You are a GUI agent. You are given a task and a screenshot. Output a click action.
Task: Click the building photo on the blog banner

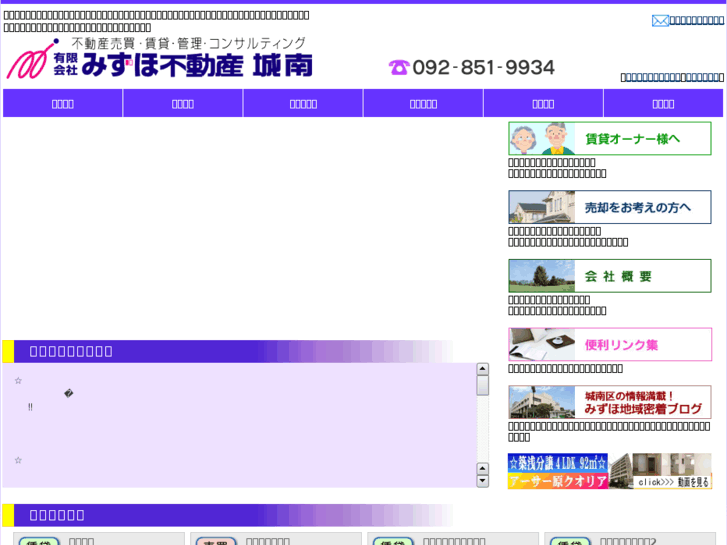[x=542, y=402]
